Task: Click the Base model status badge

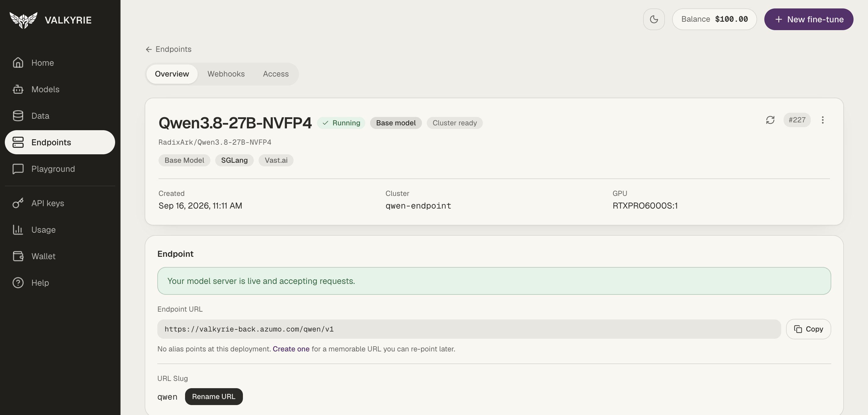Action: (x=396, y=123)
